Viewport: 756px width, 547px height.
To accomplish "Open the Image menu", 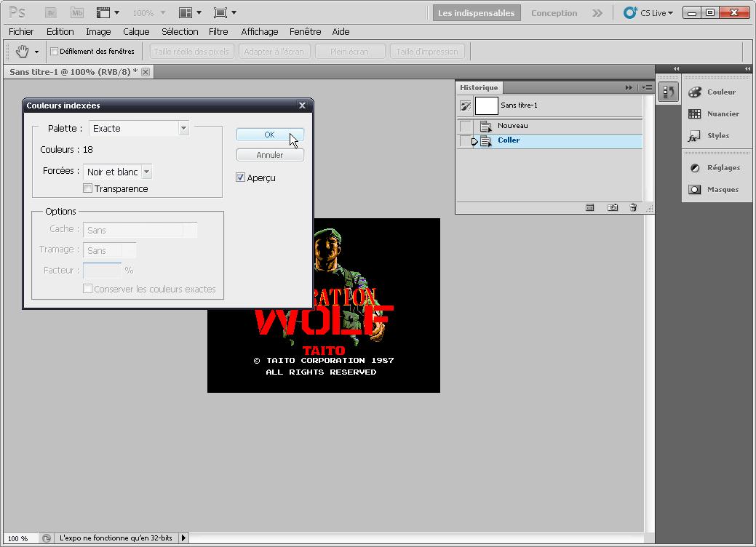I will coord(98,32).
